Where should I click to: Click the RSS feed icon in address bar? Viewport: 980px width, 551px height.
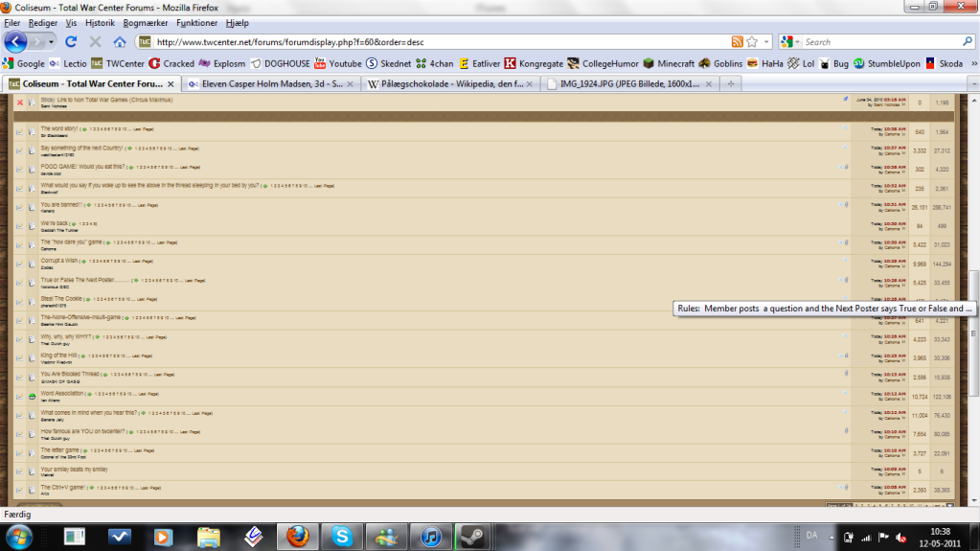point(737,42)
